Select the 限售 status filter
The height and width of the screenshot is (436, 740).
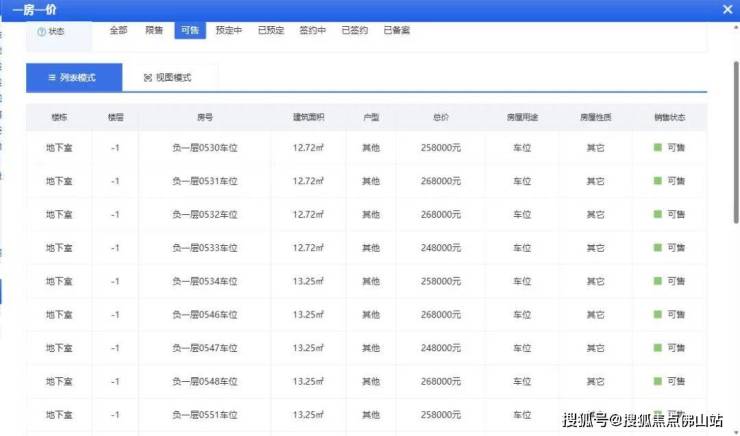[x=154, y=31]
